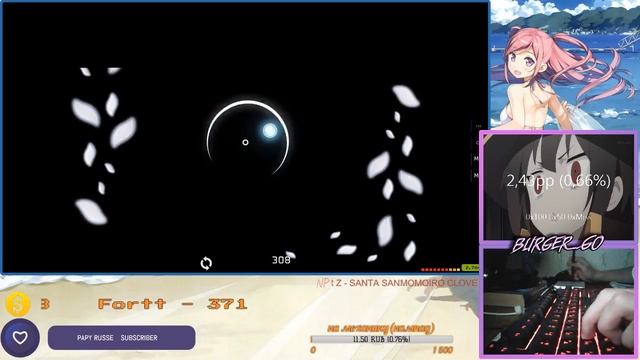This screenshot has height=360, width=640.
Task: Click the gold dollar coin icon
Action: pyautogui.click(x=18, y=304)
